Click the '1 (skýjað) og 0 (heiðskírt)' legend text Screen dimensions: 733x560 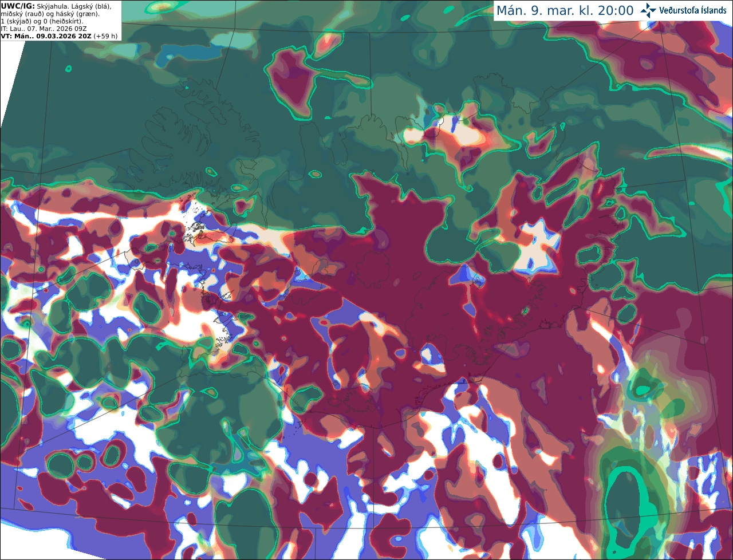tap(42, 21)
